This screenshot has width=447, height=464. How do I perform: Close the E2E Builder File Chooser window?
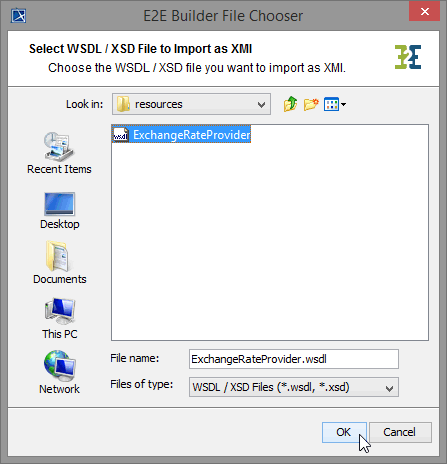424,12
